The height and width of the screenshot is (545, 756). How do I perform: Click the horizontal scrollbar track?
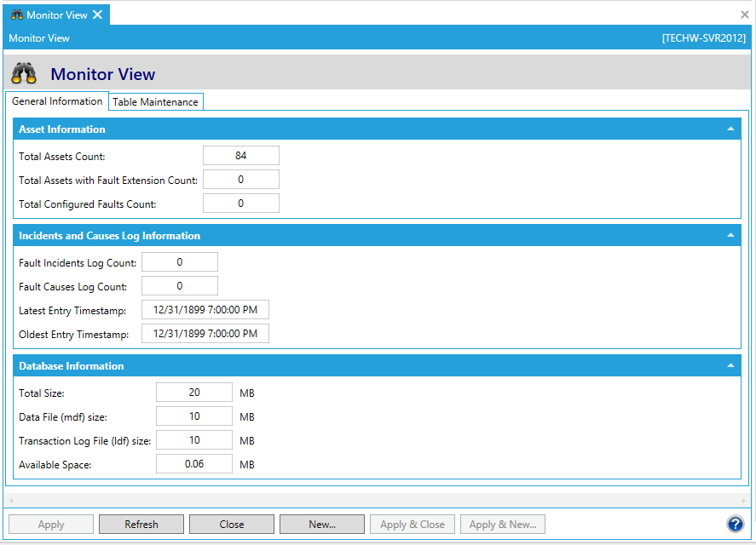click(375, 500)
